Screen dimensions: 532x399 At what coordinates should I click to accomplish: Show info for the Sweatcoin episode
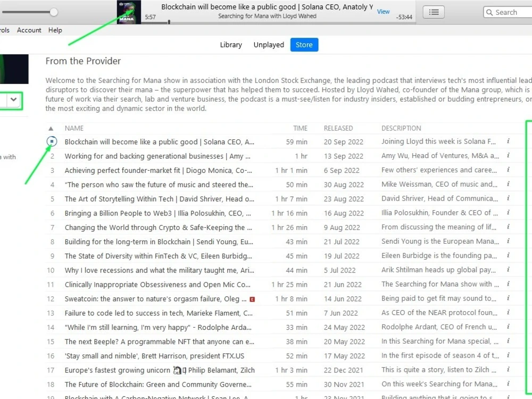tap(508, 298)
